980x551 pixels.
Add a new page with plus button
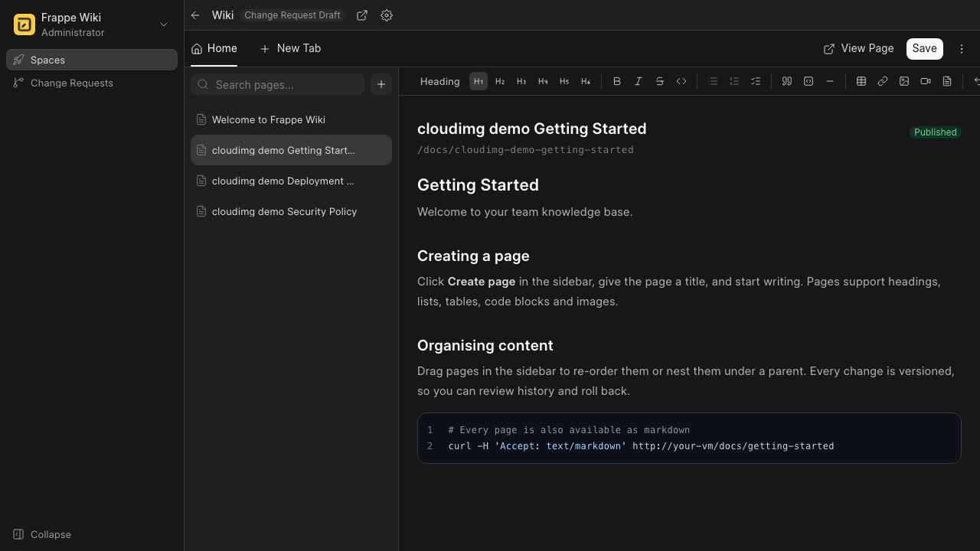click(x=381, y=84)
